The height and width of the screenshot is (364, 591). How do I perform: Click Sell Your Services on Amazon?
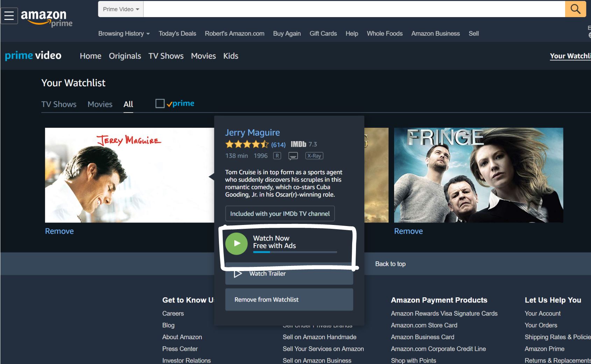coord(323,349)
